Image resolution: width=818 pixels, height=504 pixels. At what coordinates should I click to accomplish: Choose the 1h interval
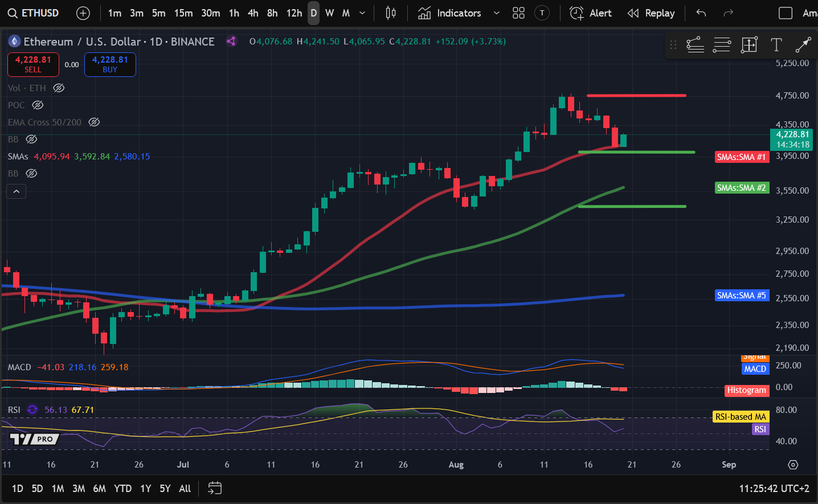pyautogui.click(x=234, y=13)
